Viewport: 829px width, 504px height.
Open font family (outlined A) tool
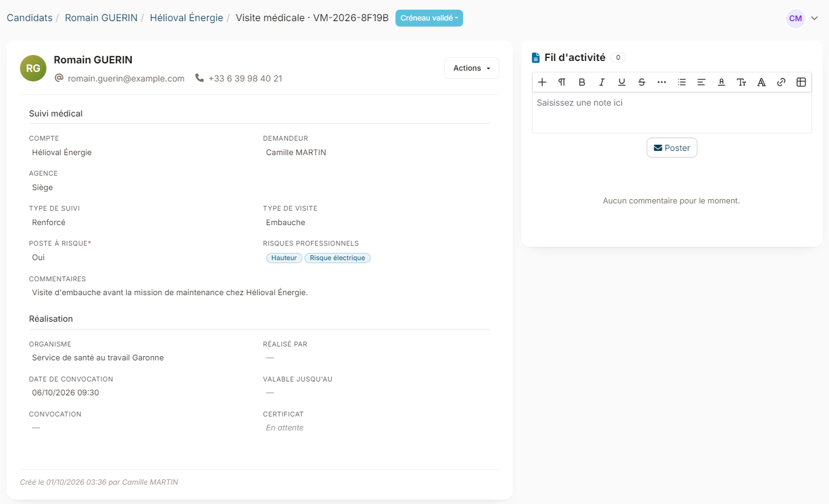(761, 82)
